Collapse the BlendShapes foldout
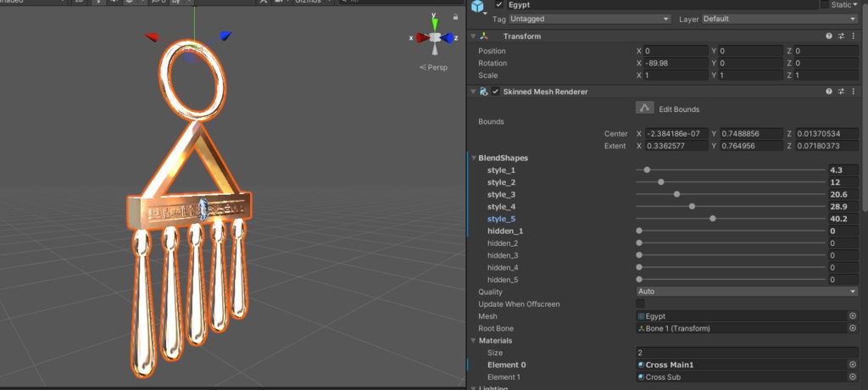868x390 pixels. tap(474, 158)
